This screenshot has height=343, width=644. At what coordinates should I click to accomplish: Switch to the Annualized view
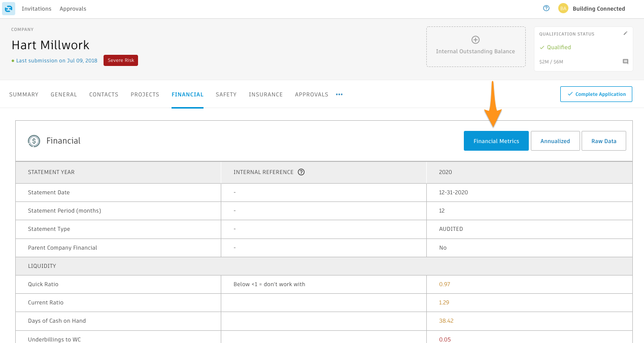[555, 141]
